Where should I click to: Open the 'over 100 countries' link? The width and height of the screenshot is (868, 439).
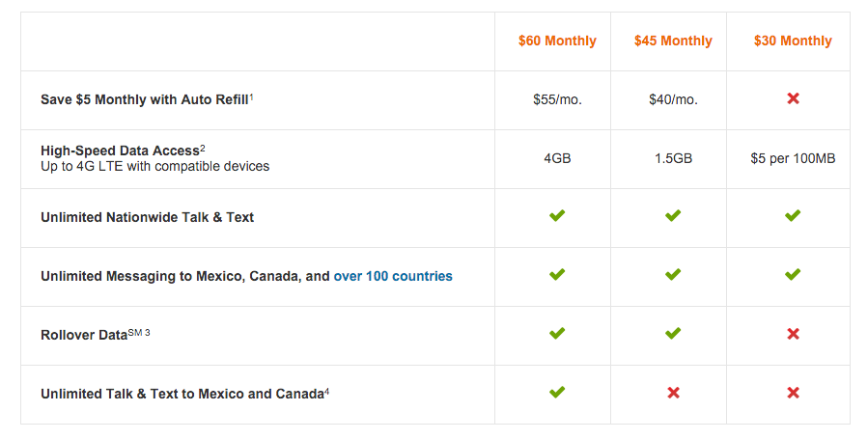393,276
